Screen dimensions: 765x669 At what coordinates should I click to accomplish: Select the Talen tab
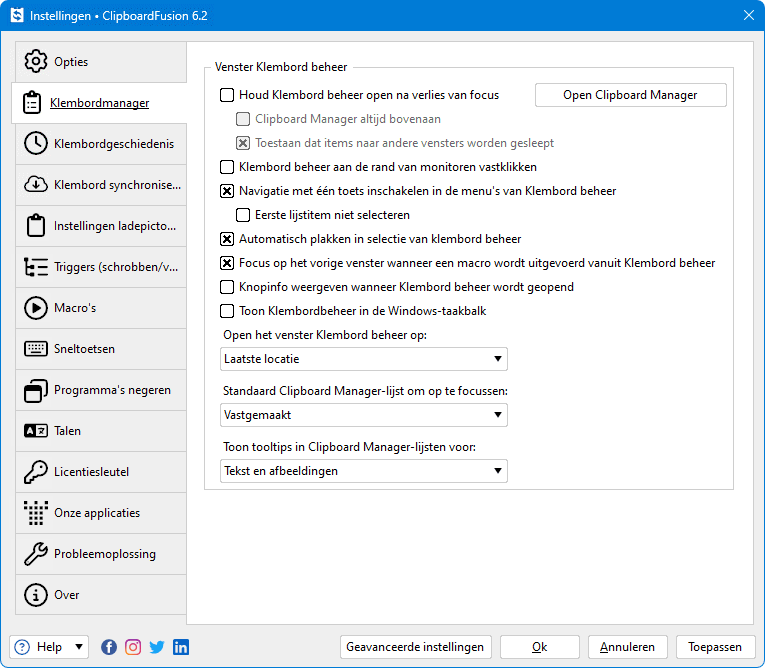click(x=101, y=431)
